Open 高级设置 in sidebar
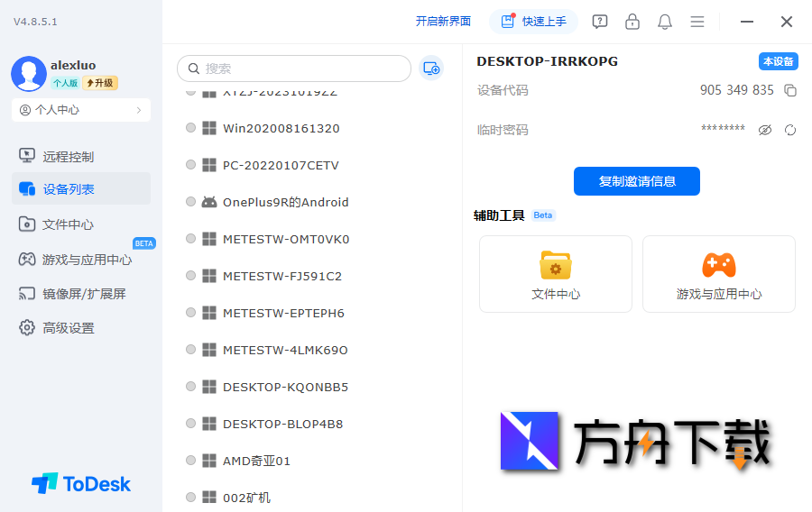This screenshot has width=812, height=512. [81, 328]
